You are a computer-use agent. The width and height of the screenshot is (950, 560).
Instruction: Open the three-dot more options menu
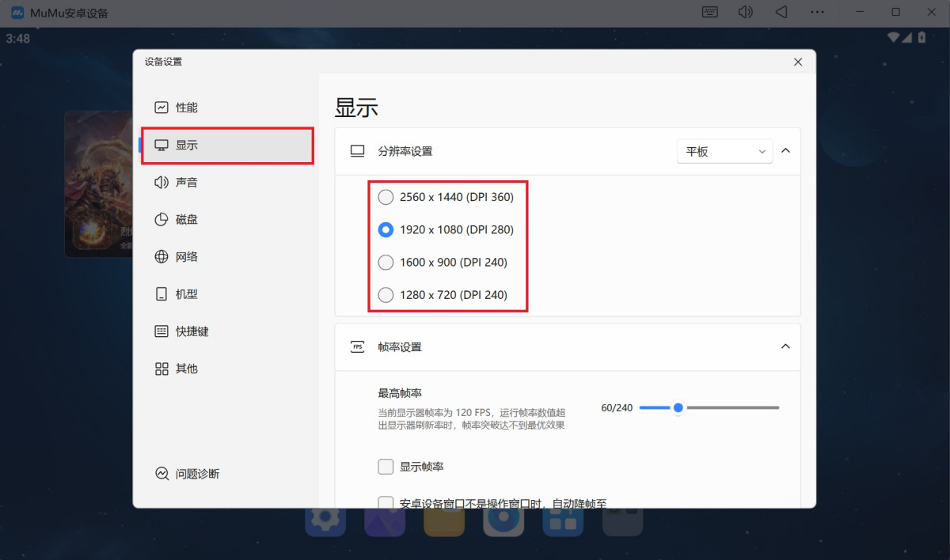819,12
